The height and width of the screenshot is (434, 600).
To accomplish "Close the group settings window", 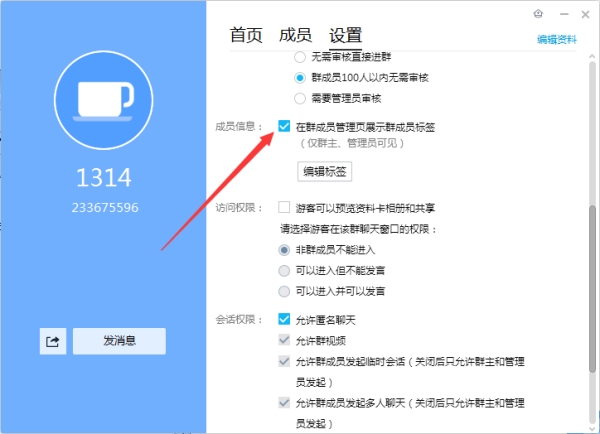I will click(x=585, y=15).
